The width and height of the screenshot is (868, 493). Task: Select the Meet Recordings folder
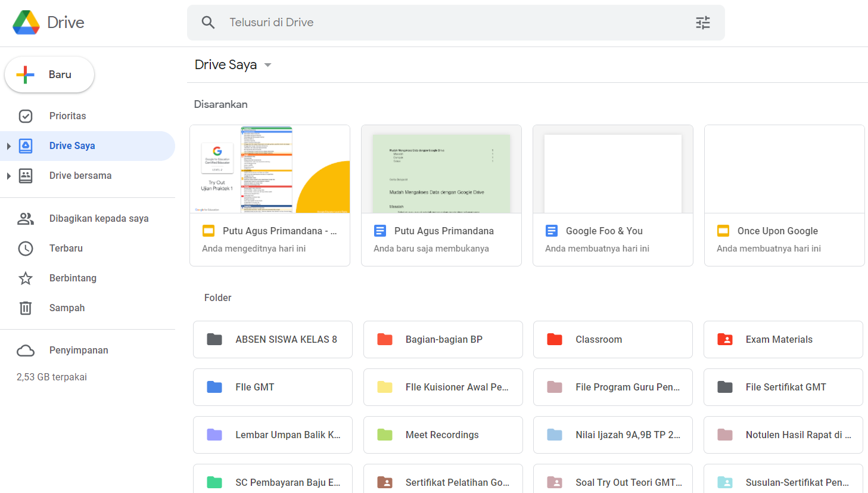coord(443,435)
